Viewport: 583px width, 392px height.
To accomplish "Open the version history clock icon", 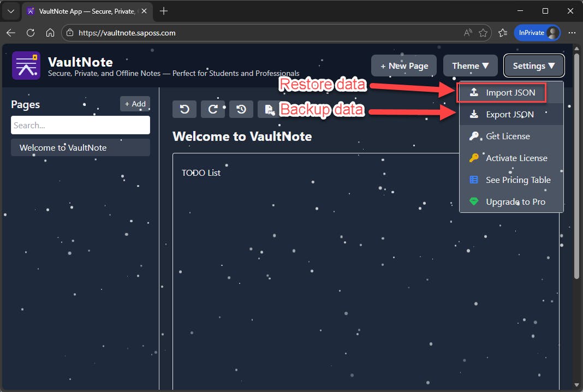I will point(241,109).
